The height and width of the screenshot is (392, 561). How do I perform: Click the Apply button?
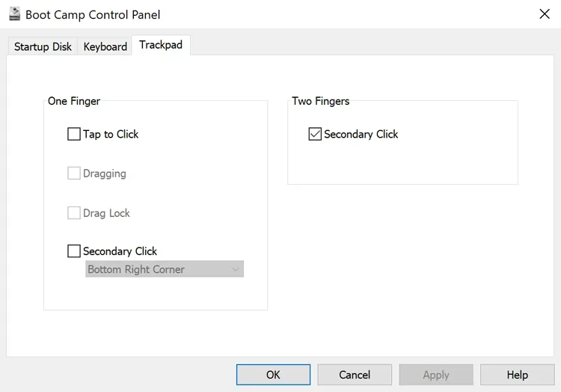pyautogui.click(x=436, y=375)
